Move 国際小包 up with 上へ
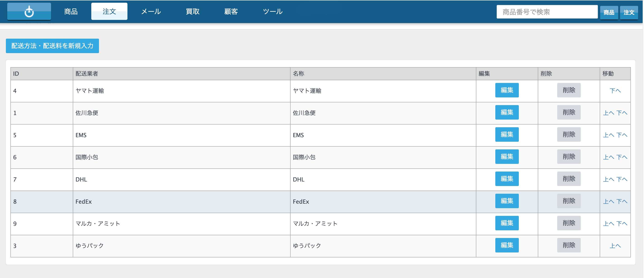Image resolution: width=644 pixels, height=278 pixels. (609, 157)
